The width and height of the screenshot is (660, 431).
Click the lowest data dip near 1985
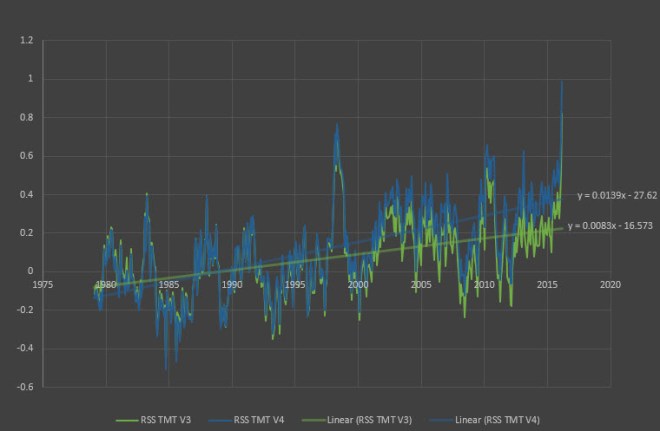pyautogui.click(x=166, y=369)
